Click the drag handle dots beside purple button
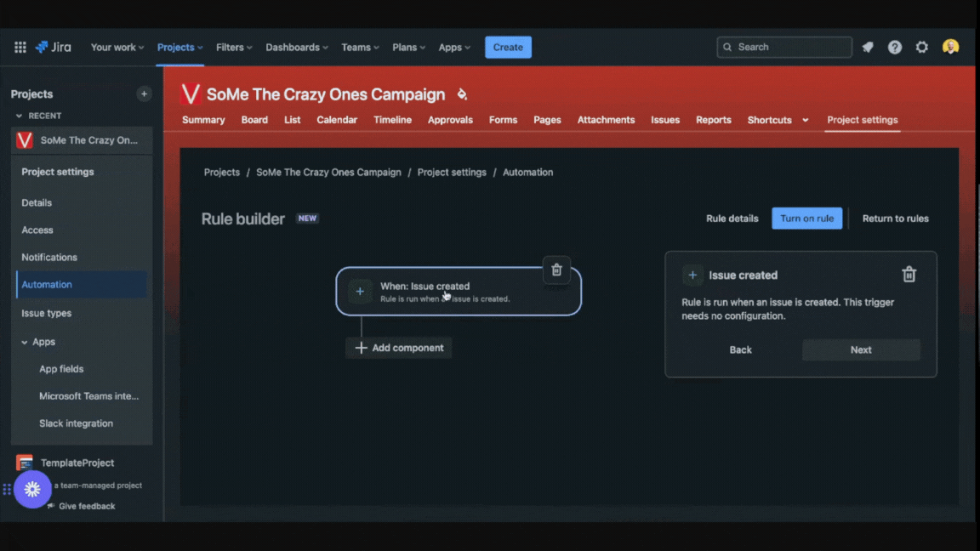The image size is (980, 551). [x=7, y=489]
